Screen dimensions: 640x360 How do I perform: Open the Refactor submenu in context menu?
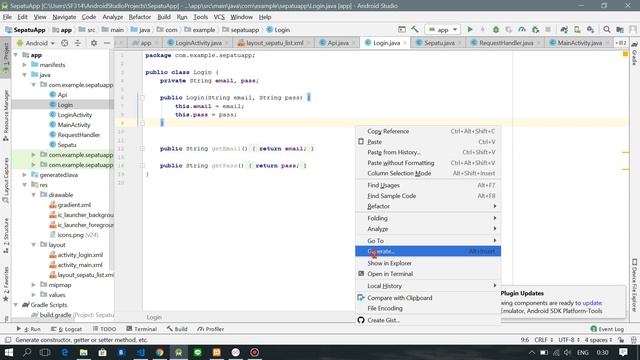click(428, 206)
